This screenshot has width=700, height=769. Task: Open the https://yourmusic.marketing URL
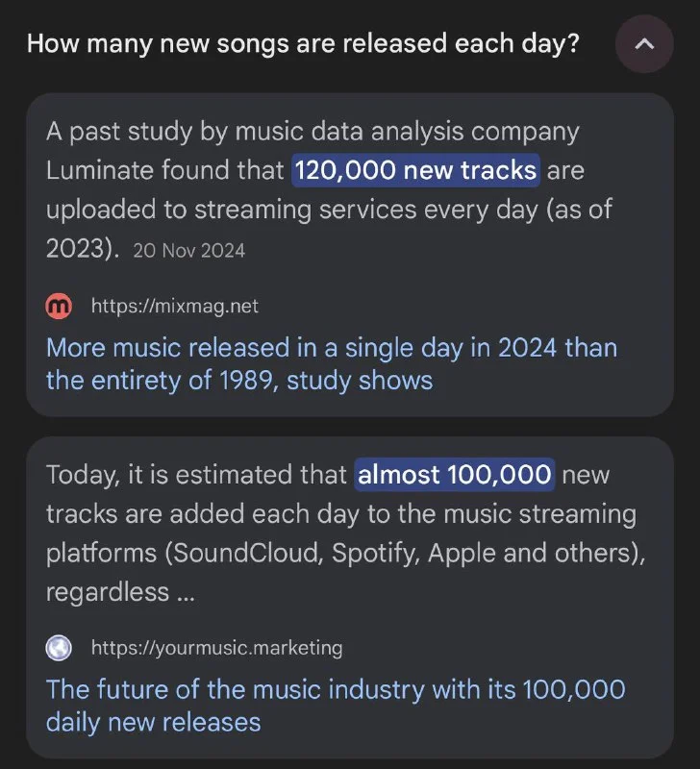[x=216, y=648]
